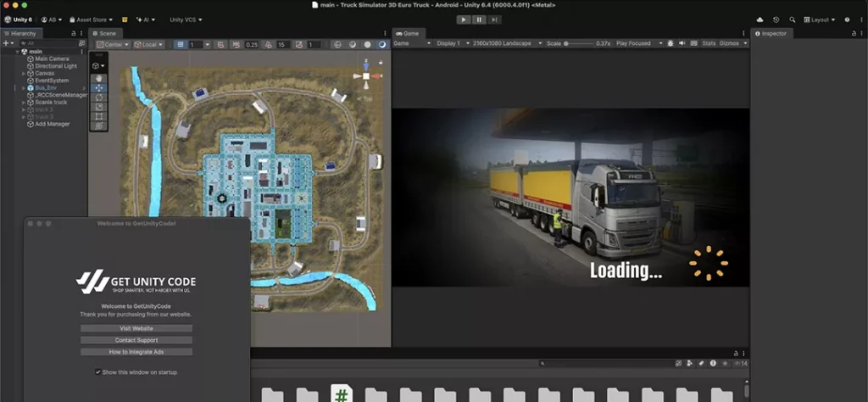
Task: Toggle hidden packages visibility count (14)
Action: (x=740, y=363)
